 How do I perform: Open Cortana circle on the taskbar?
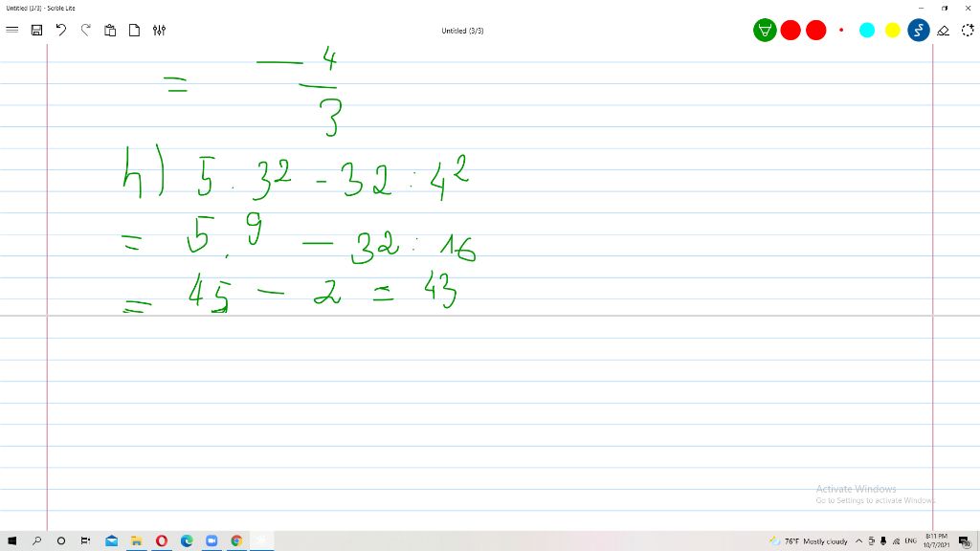point(61,541)
